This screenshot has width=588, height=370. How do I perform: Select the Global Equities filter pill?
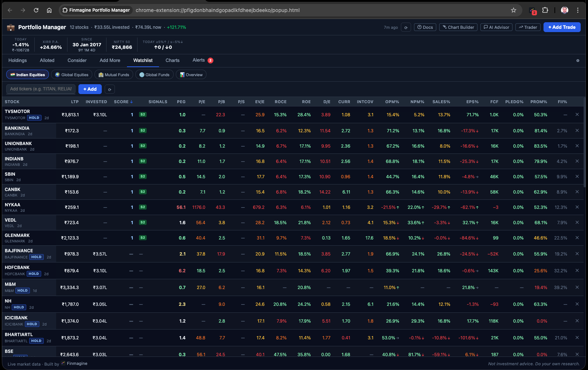pos(71,74)
